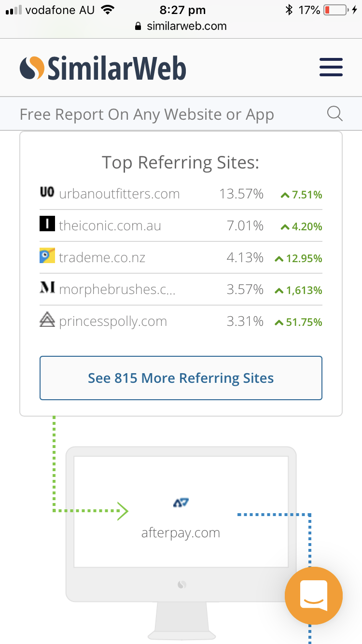Open urbanoutfitters.com referring site link
362x644 pixels.
pos(119,194)
